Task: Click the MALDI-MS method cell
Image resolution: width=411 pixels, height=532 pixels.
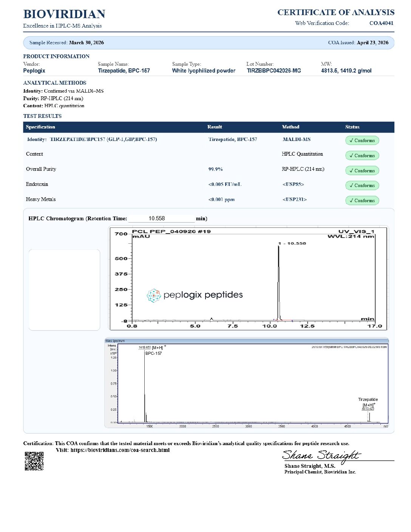Action: (x=297, y=139)
